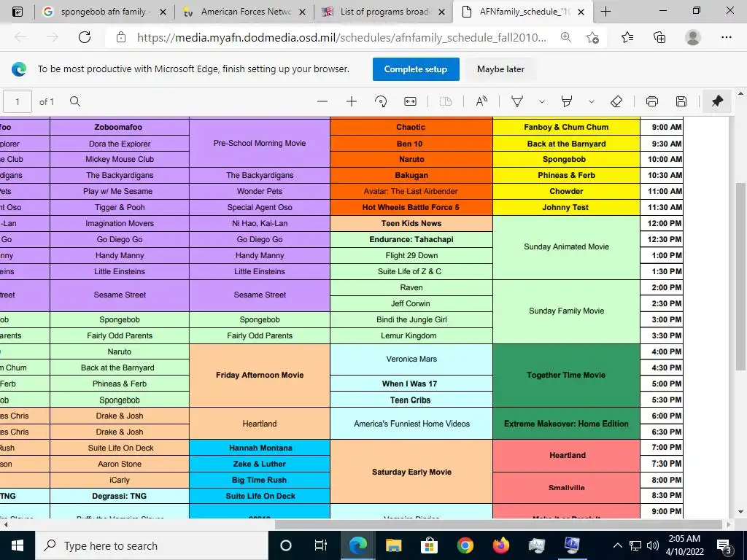Click the Complete setup button
This screenshot has width=747, height=560.
click(x=416, y=69)
